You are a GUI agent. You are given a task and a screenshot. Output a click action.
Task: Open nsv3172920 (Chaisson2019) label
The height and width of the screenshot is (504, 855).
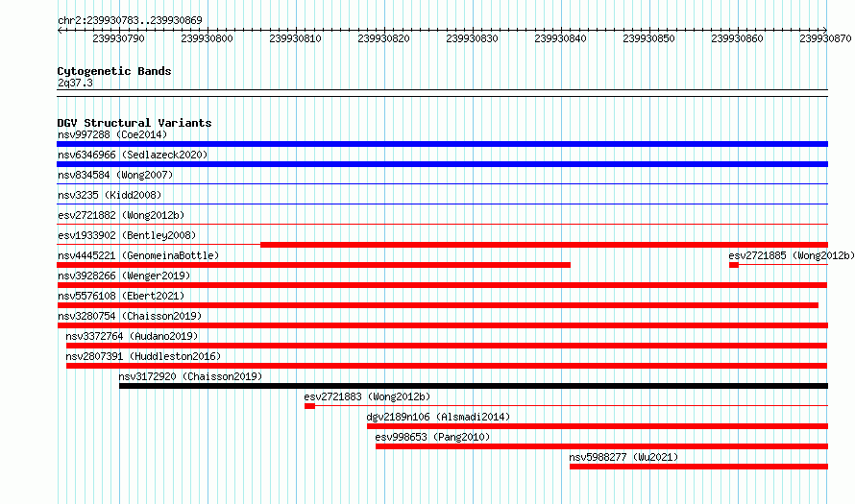[190, 376]
